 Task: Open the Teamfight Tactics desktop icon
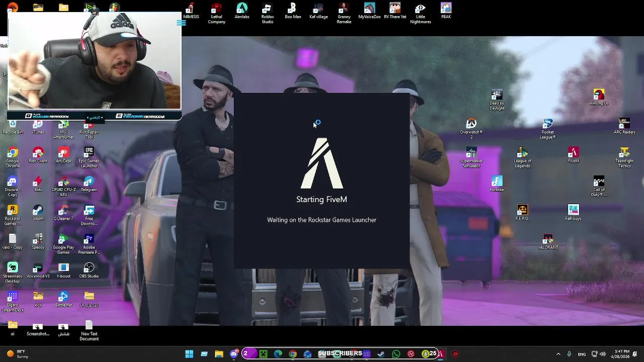[624, 157]
